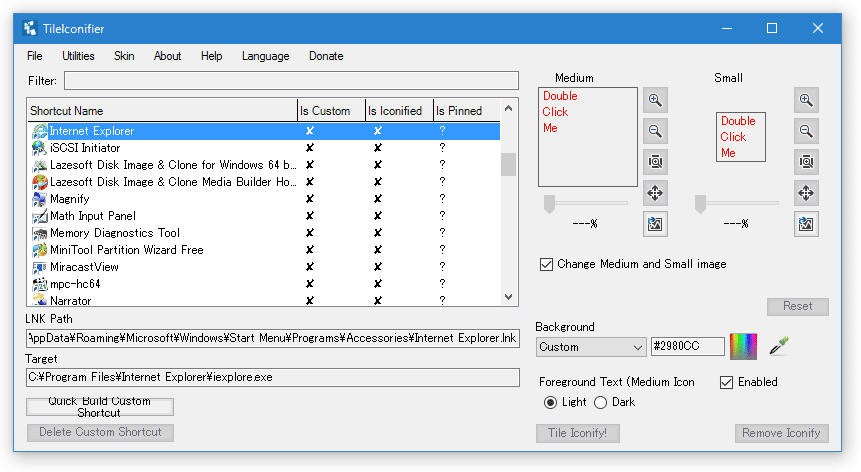The image size is (861, 472).
Task: Click the Memory Diagnostics Tool icon
Action: (40, 233)
